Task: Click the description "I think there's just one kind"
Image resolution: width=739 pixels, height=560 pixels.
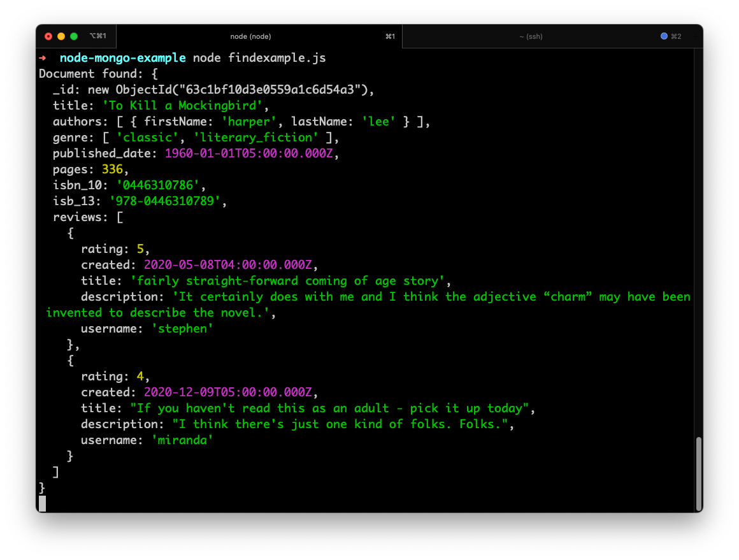Action: click(x=340, y=424)
